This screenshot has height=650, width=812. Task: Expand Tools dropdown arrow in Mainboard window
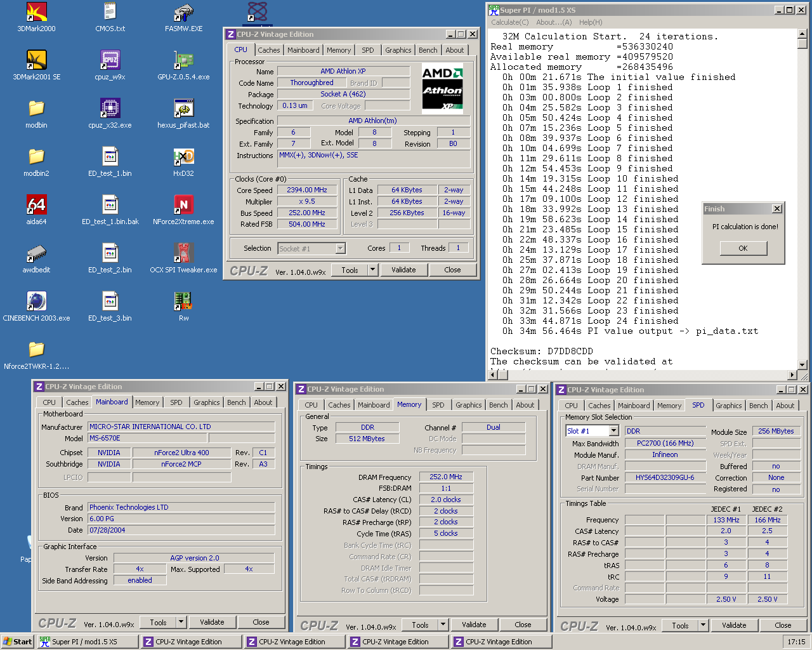pos(181,622)
